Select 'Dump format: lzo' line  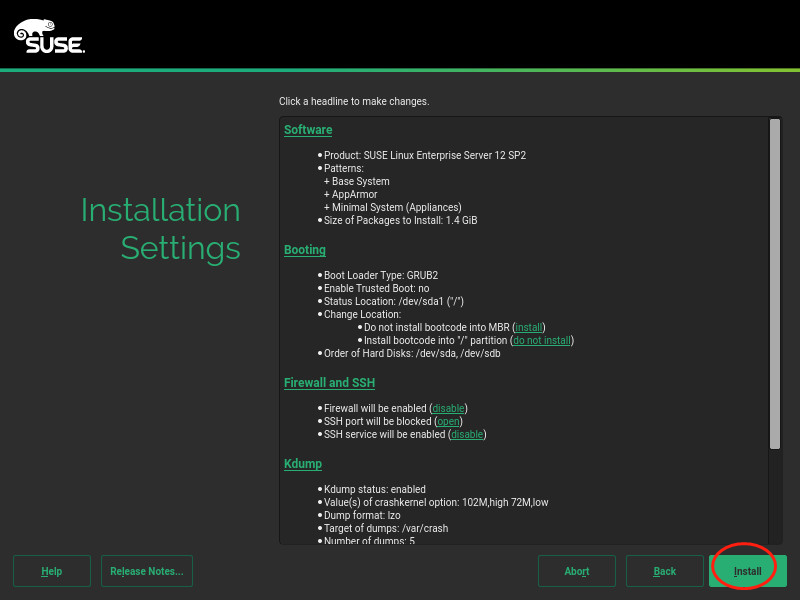pyautogui.click(x=362, y=515)
